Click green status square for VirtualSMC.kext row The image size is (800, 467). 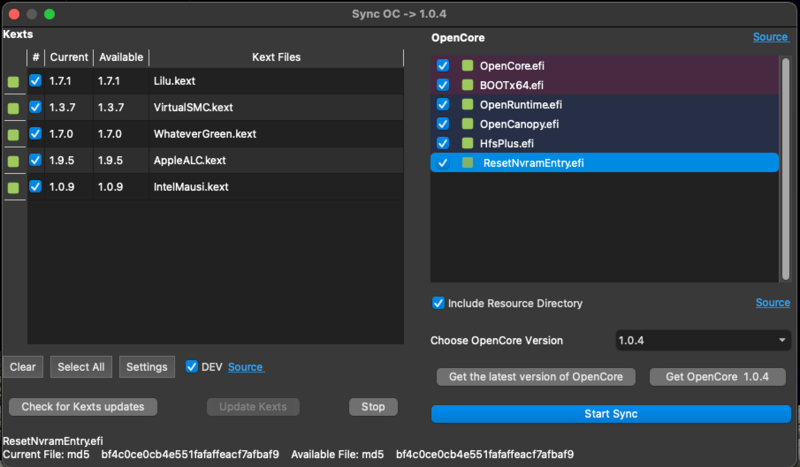(x=13, y=109)
